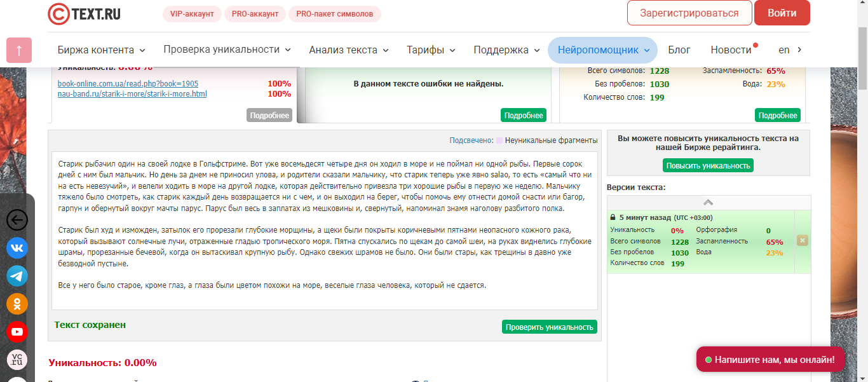Click the red Войти button
This screenshot has width=868, height=382.
point(782,13)
